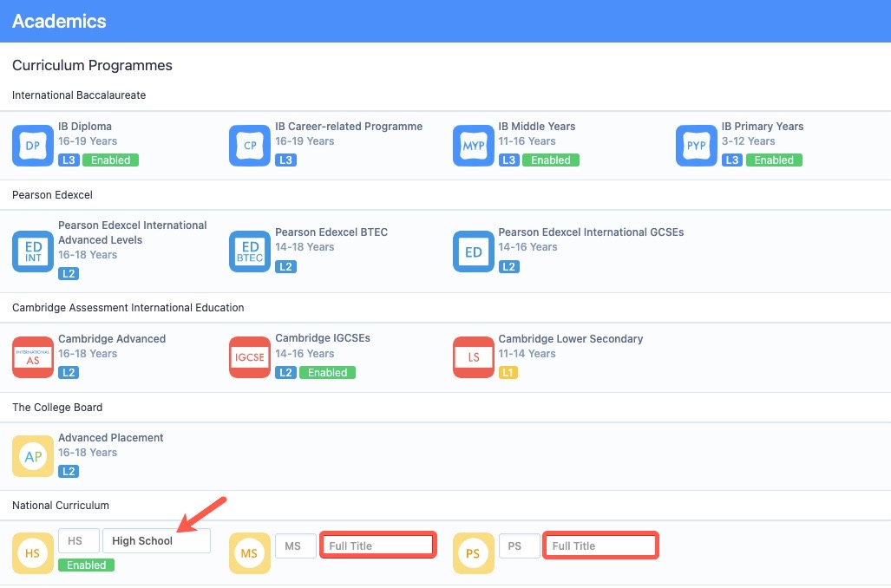Click the L2 badge on Advanced Placement

pos(69,471)
